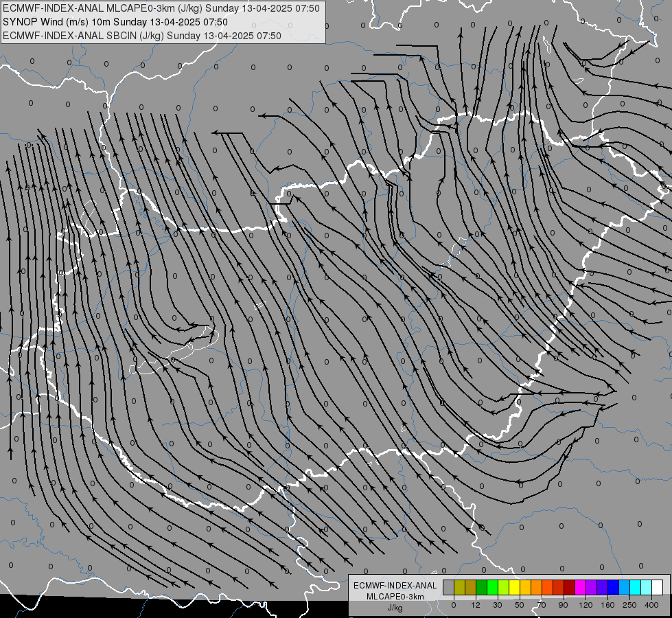Click the 50 value on the legend scale
672x618 pixels.
point(520,605)
